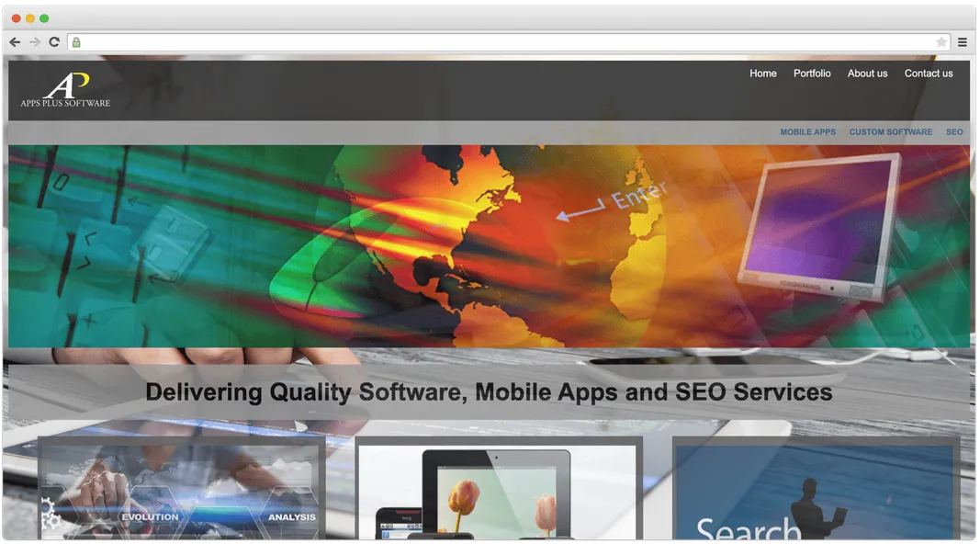Select the Home menu item
Image resolution: width=980 pixels, height=555 pixels.
click(763, 74)
